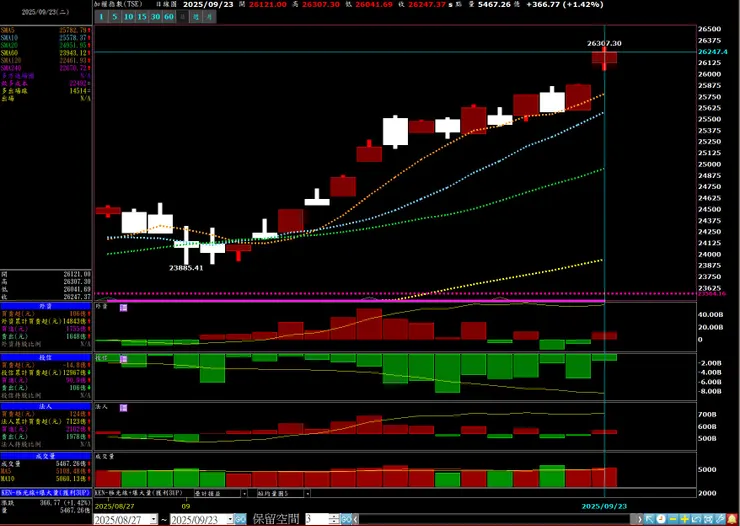
Task: Click the fit-to-screen icon in bottom toolbar
Action: coord(708,519)
